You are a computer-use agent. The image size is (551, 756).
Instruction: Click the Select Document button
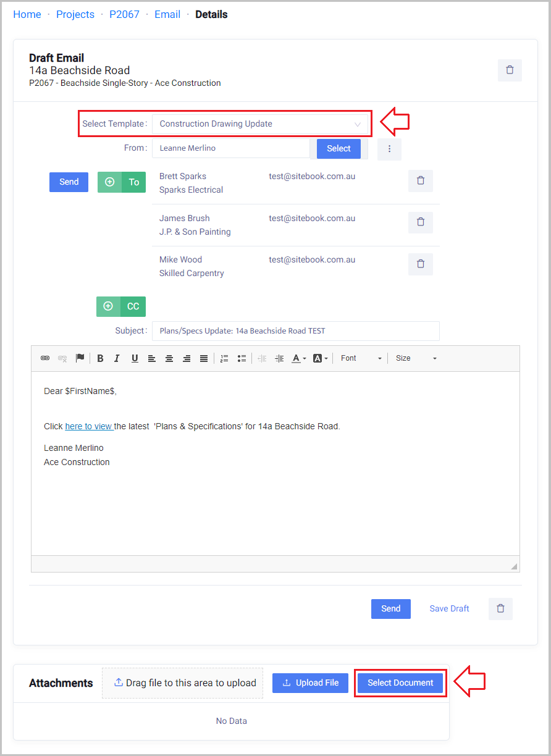point(400,682)
